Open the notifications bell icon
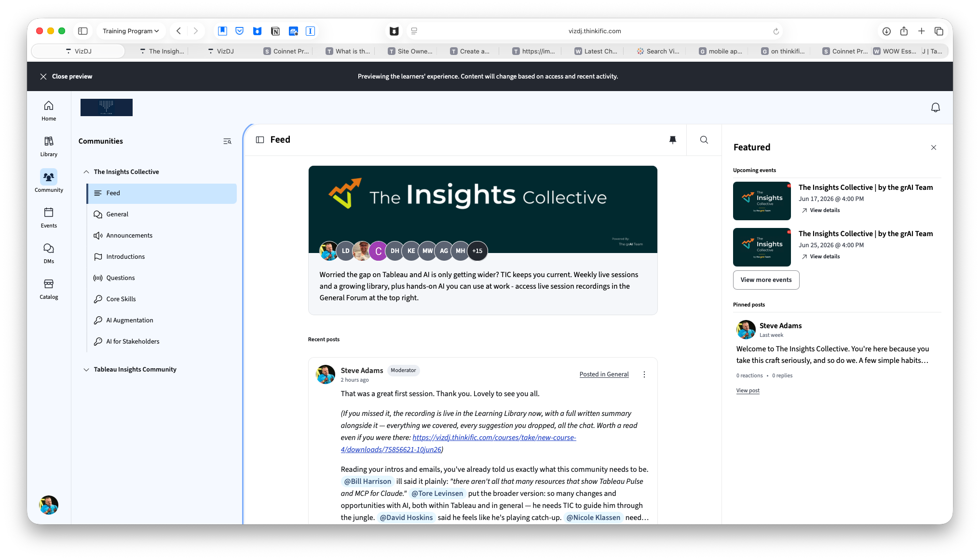Image resolution: width=980 pixels, height=560 pixels. (x=935, y=107)
